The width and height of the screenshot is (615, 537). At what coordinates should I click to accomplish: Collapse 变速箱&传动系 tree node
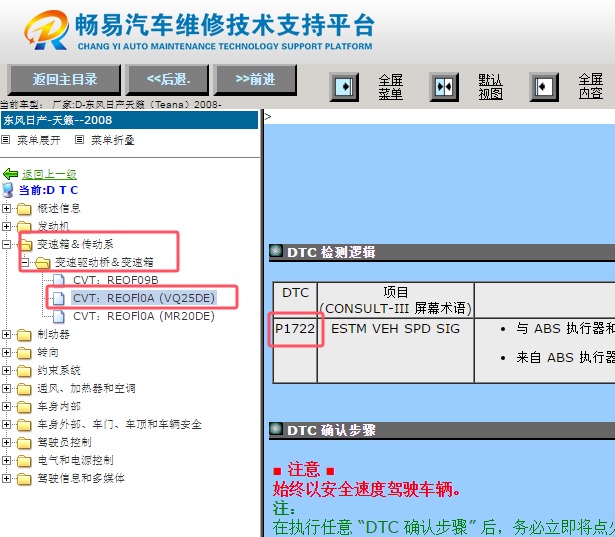click(6, 244)
